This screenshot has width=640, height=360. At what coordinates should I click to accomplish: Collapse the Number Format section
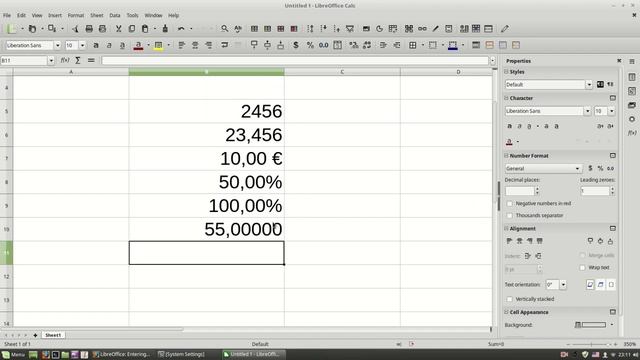tap(507, 156)
